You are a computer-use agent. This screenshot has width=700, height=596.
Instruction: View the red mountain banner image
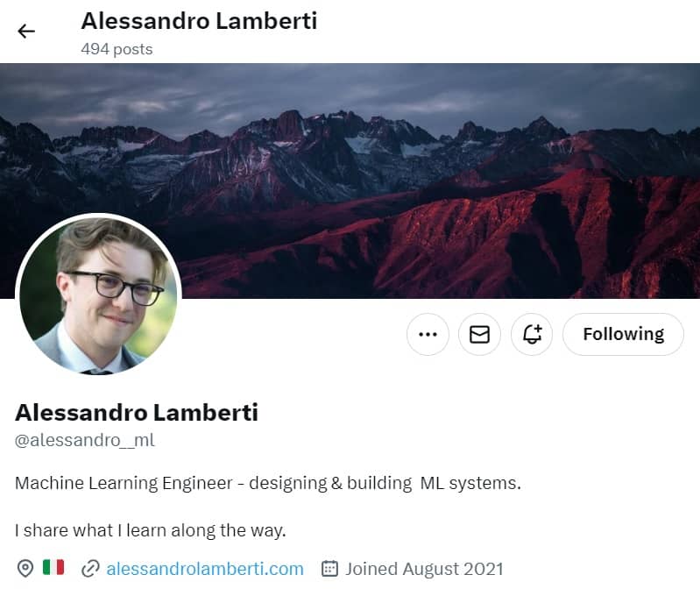pyautogui.click(x=350, y=181)
